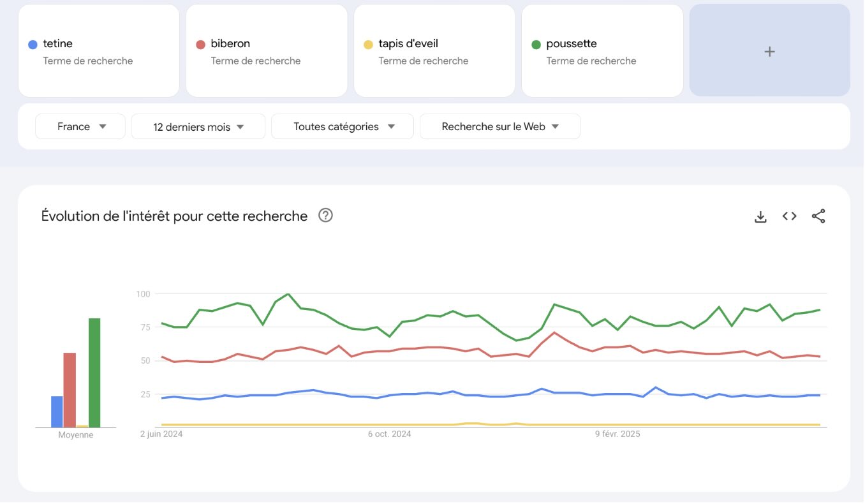Expand the 12 derniers mois time range
Viewport: 865px width, 504px height.
point(198,126)
